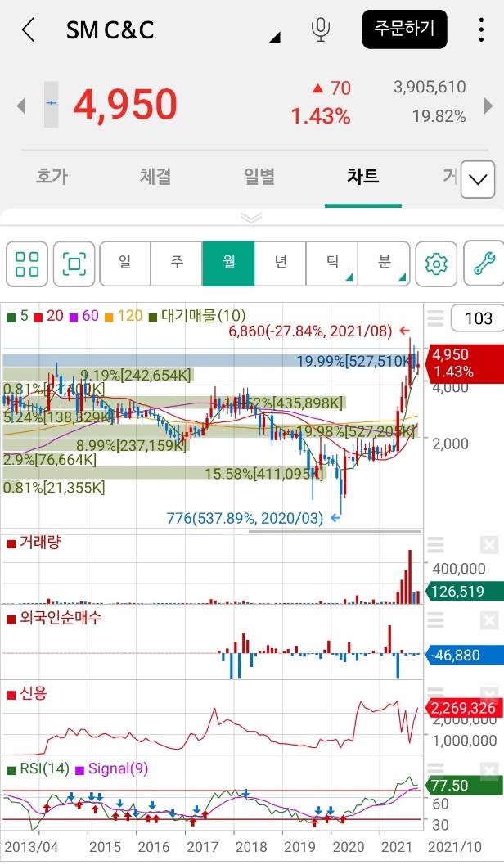Expand the tab list dropdown chevron
Image resolution: width=504 pixels, height=865 pixels.
click(478, 179)
